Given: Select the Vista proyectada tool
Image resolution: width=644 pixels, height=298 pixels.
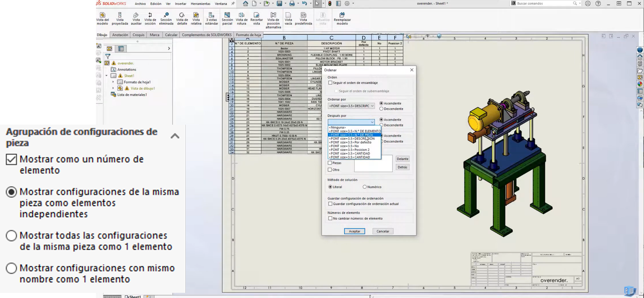Looking at the screenshot, I should [x=119, y=18].
